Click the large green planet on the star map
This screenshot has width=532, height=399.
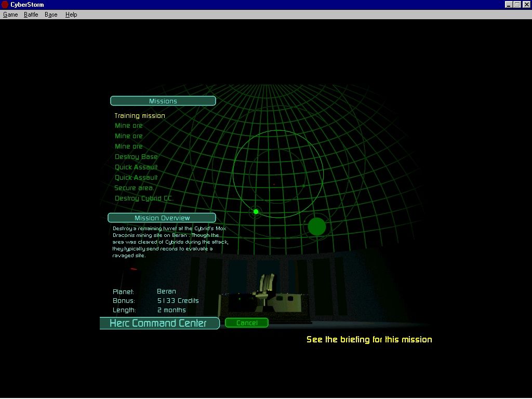pyautogui.click(x=316, y=226)
